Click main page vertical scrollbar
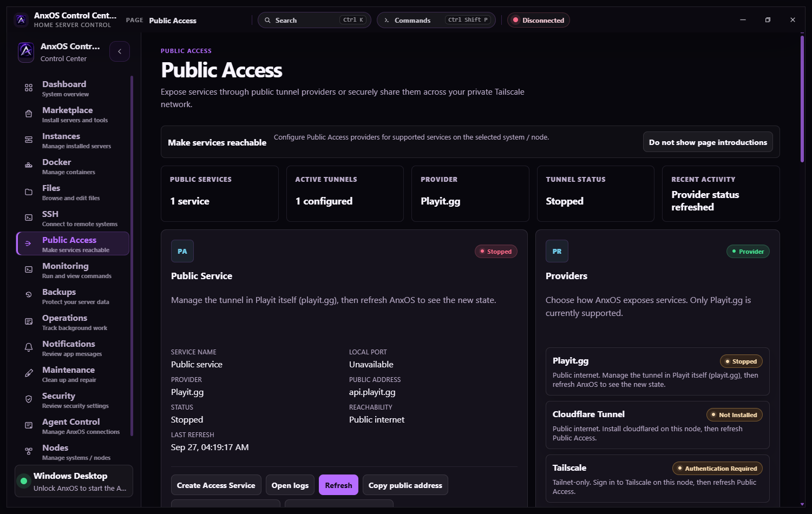This screenshot has height=514, width=812. click(x=802, y=98)
